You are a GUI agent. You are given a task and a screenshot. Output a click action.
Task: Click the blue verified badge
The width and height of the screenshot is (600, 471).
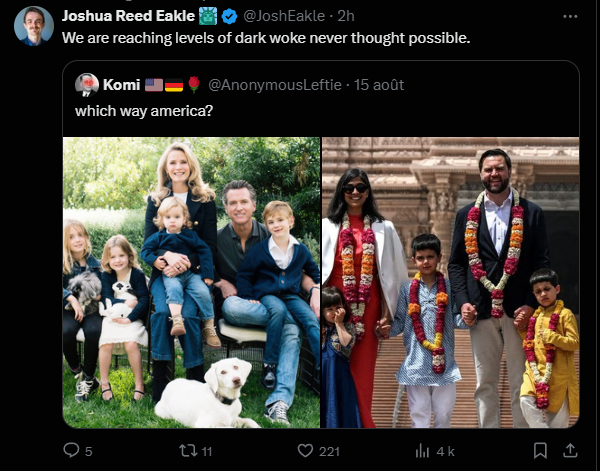click(x=230, y=16)
